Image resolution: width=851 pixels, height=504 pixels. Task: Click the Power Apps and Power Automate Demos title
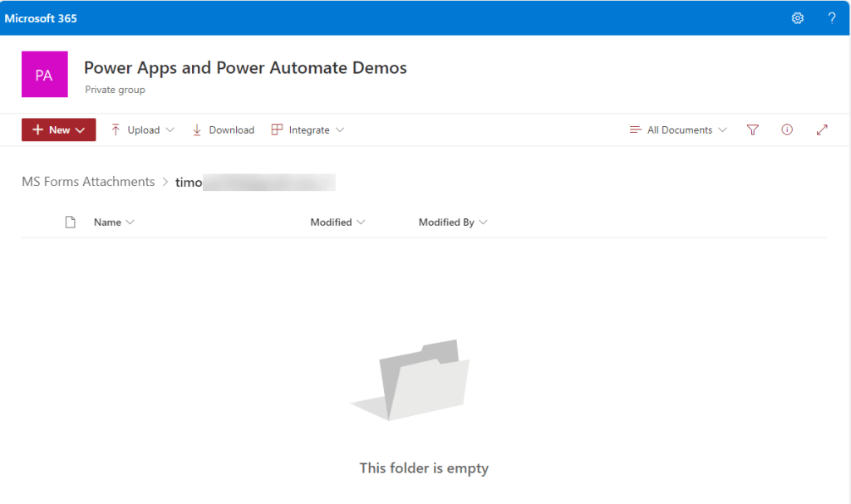(245, 67)
